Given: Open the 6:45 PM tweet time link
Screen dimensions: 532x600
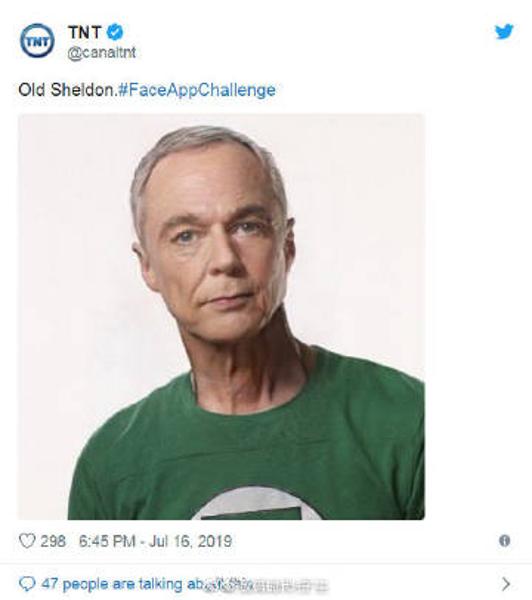Looking at the screenshot, I should (x=107, y=541).
